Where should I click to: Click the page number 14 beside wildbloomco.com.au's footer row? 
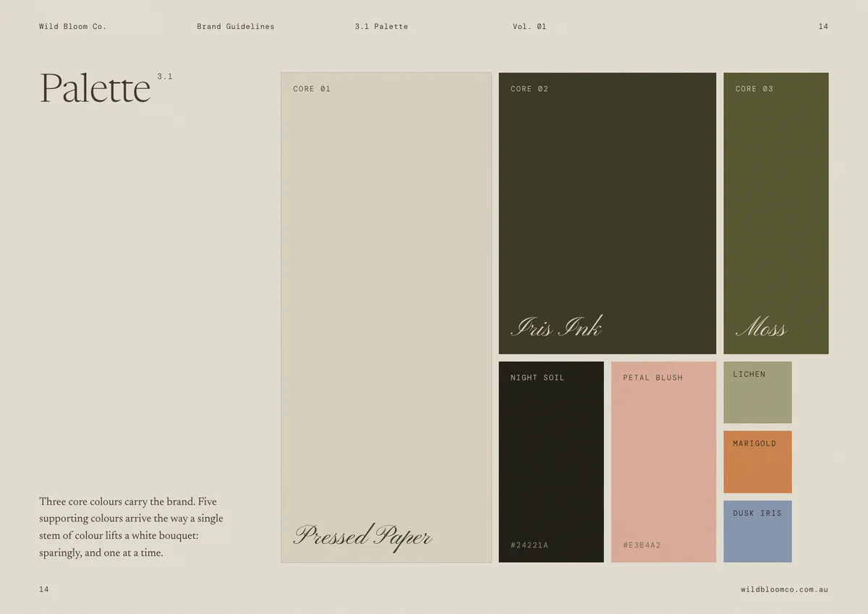(x=44, y=589)
